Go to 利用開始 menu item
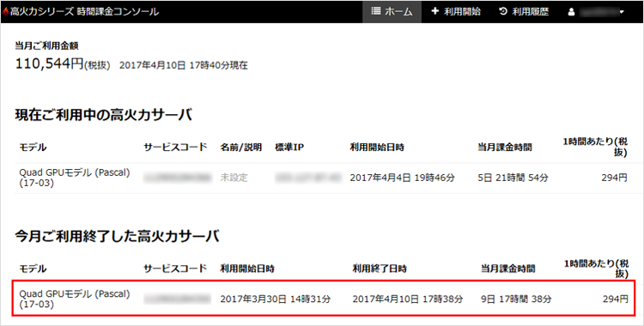Viewport: 644px width, 326px height. [x=455, y=11]
